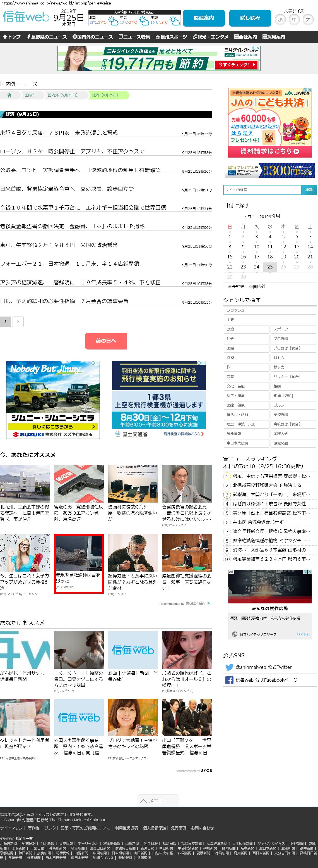Open トップ in navigation bar

pyautogui.click(x=12, y=37)
